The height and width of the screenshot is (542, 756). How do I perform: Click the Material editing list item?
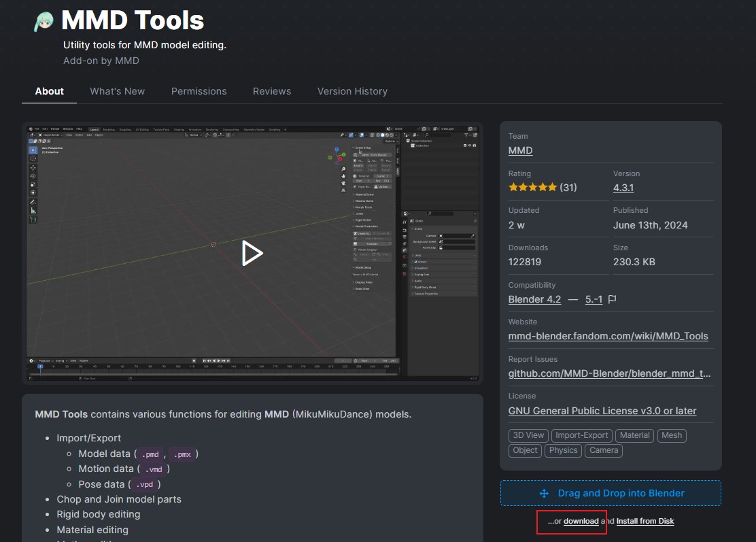(92, 530)
